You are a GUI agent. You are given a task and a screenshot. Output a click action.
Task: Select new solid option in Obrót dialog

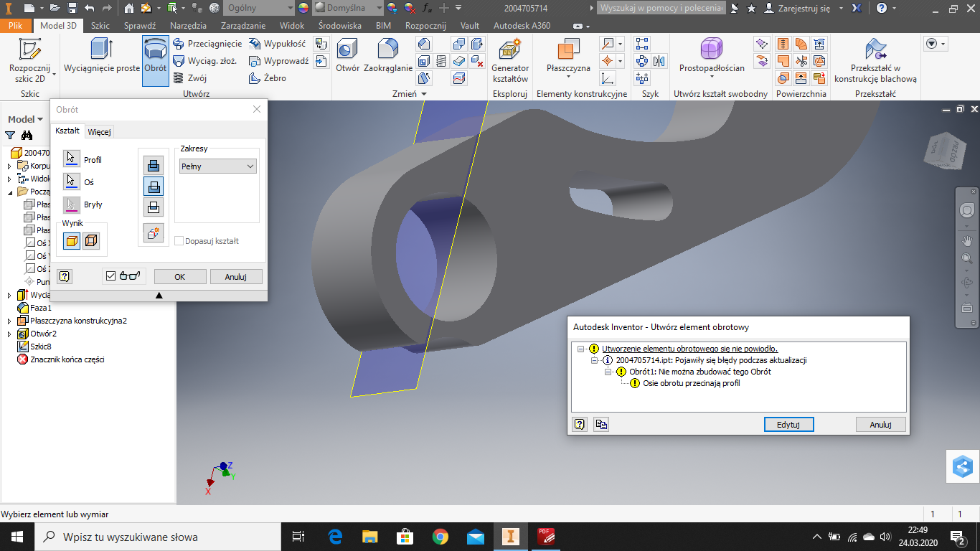click(154, 232)
